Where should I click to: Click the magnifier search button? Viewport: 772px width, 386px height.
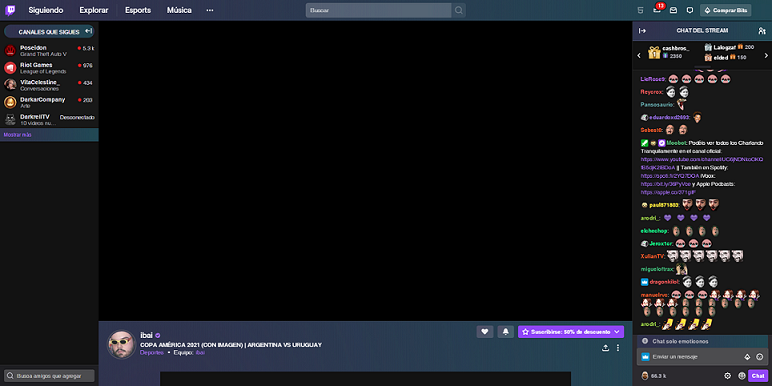(x=458, y=10)
